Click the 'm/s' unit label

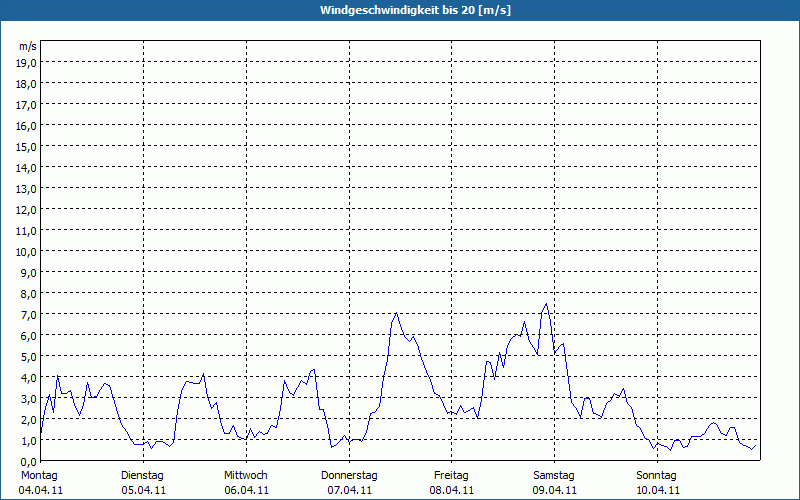click(x=28, y=46)
